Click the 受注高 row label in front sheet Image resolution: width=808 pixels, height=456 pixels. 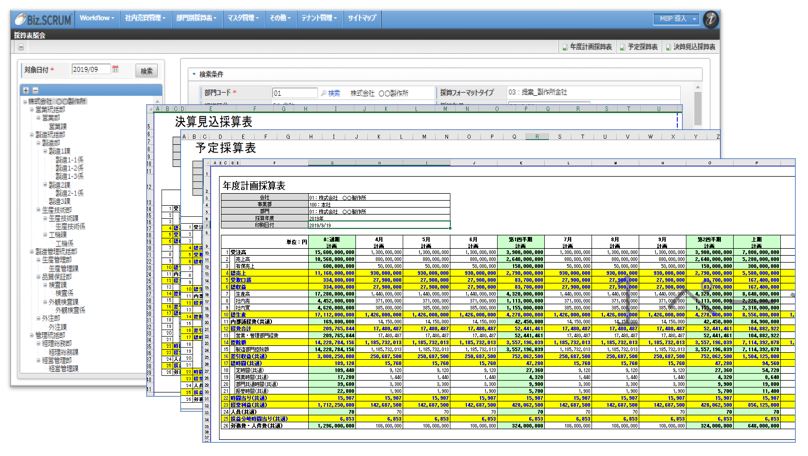[x=239, y=252]
